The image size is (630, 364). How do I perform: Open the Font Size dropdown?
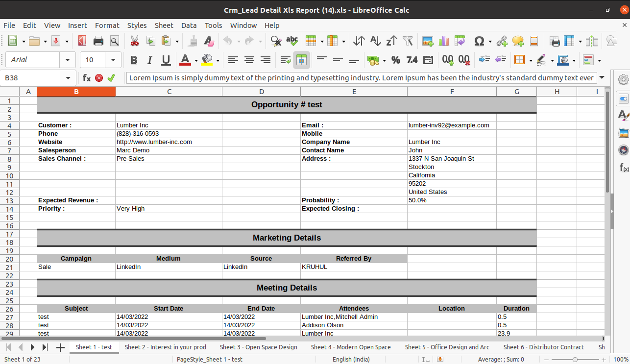click(x=113, y=60)
